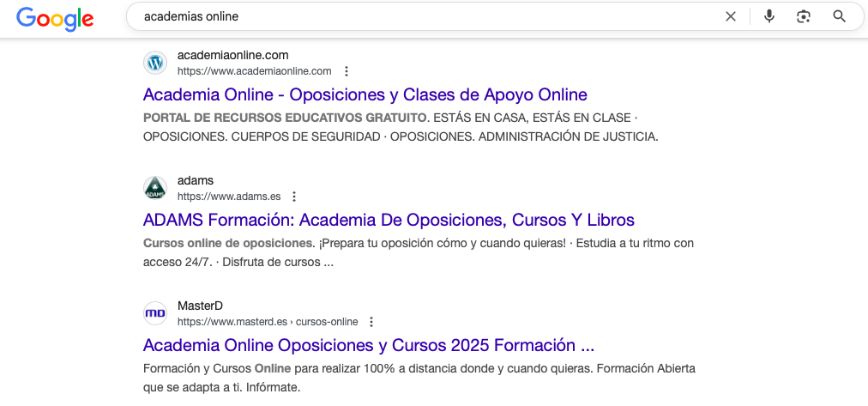Screen dimensions: 868x406
Task: Click the 'Cursos online de oposiciones' snippet text
Action: pos(227,243)
